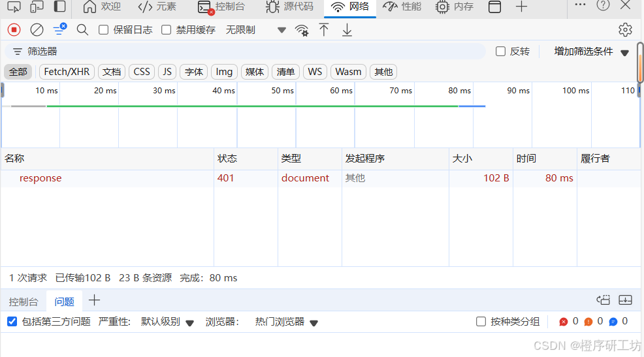Screen dimensions: 644x357
Task: Click the application panel icon
Action: click(x=494, y=7)
